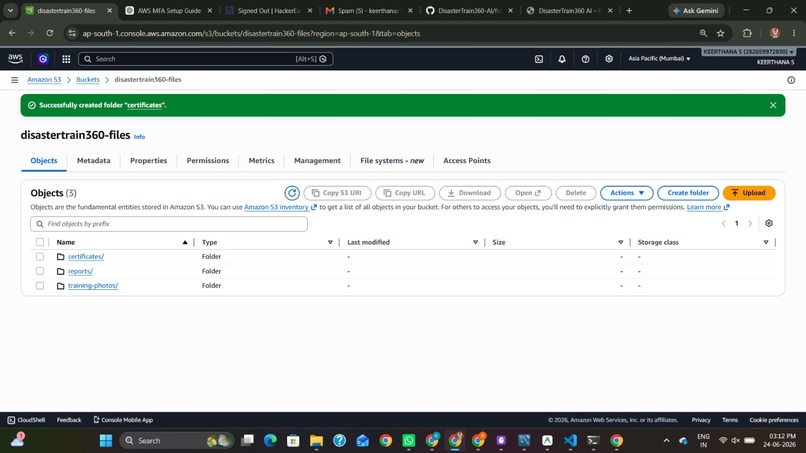
Task: Bookmark this page with the star icon
Action: click(x=721, y=33)
